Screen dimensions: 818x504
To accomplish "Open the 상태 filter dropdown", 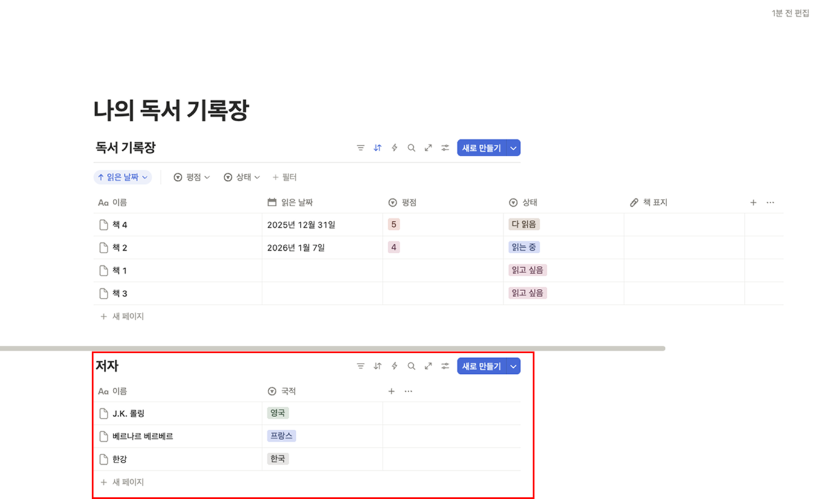I will (241, 177).
